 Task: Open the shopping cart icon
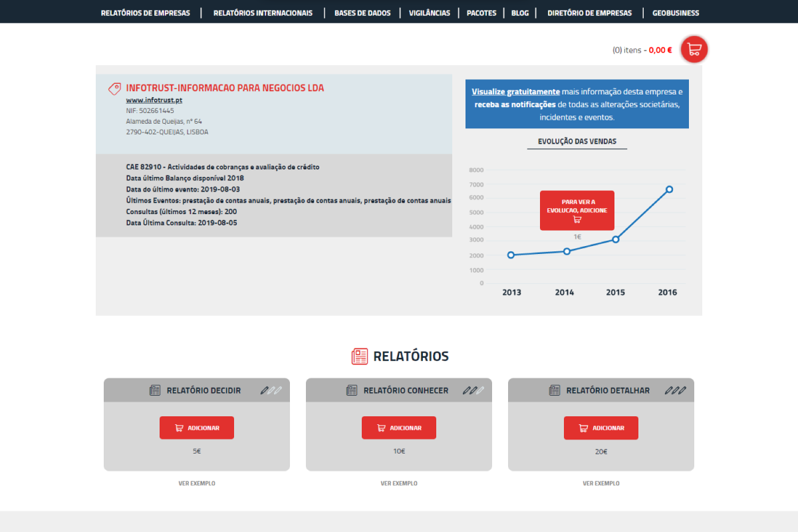pyautogui.click(x=694, y=49)
